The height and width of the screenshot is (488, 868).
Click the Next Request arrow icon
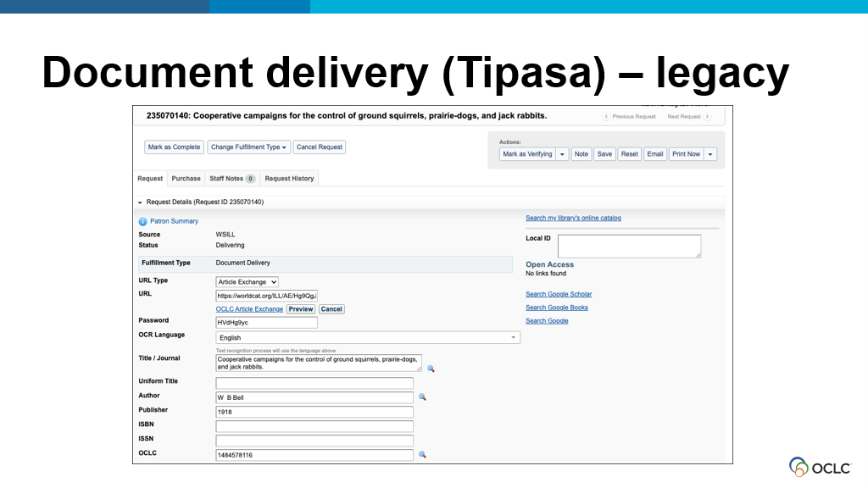click(x=707, y=117)
